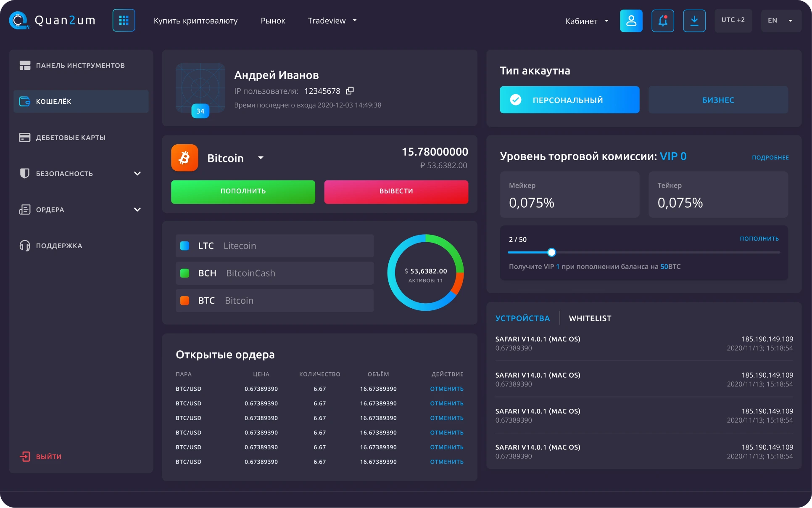This screenshot has height=508, width=812.
Task: Click ВЫЙТИ to log out
Action: 49,457
